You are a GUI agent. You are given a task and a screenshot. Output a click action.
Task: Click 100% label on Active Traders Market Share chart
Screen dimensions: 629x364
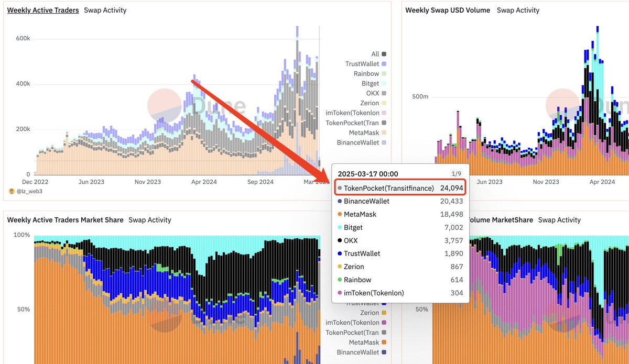21,235
